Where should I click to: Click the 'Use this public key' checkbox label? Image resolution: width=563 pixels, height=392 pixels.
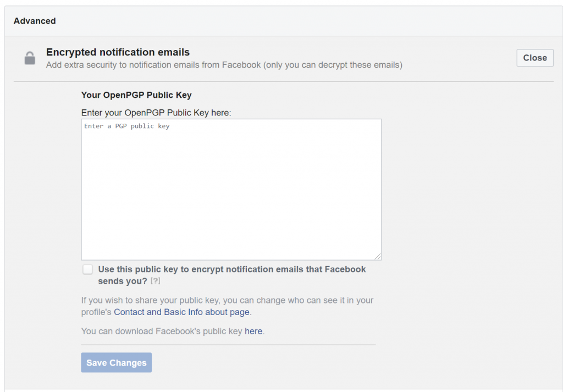point(231,275)
